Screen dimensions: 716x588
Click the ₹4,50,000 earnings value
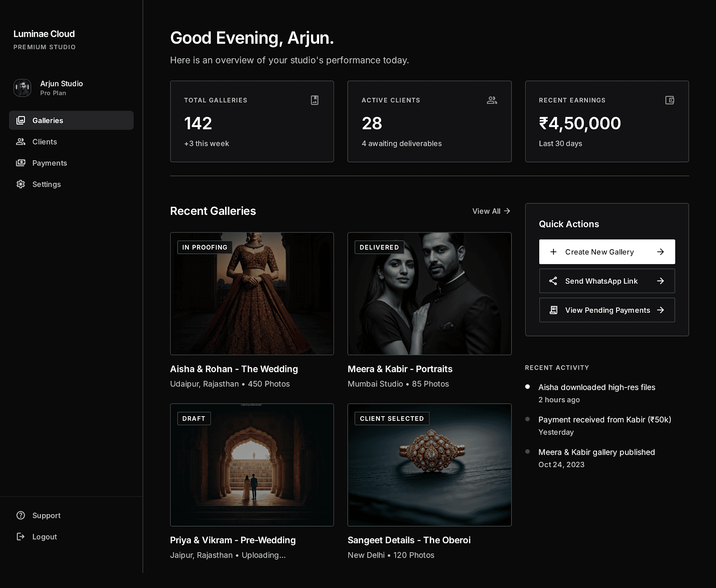(580, 124)
